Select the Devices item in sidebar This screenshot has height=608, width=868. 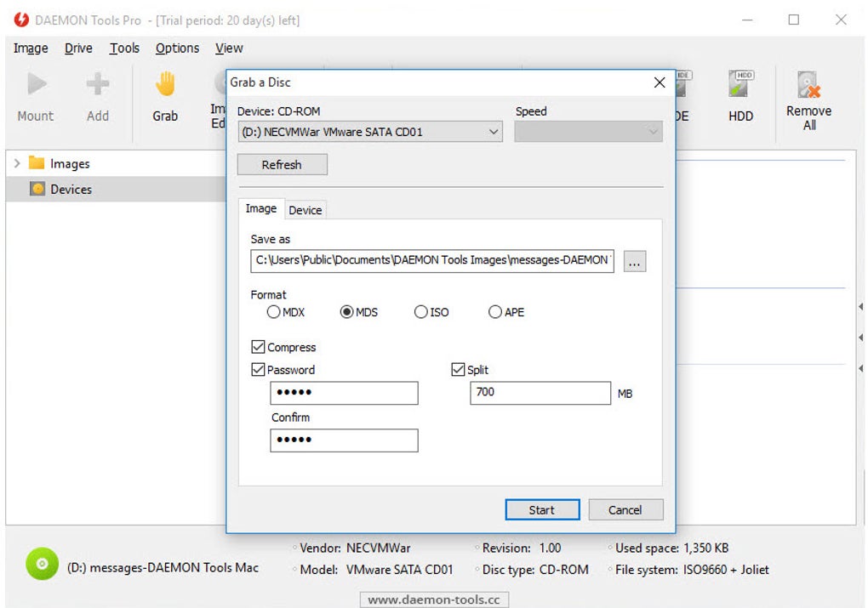pyautogui.click(x=71, y=190)
